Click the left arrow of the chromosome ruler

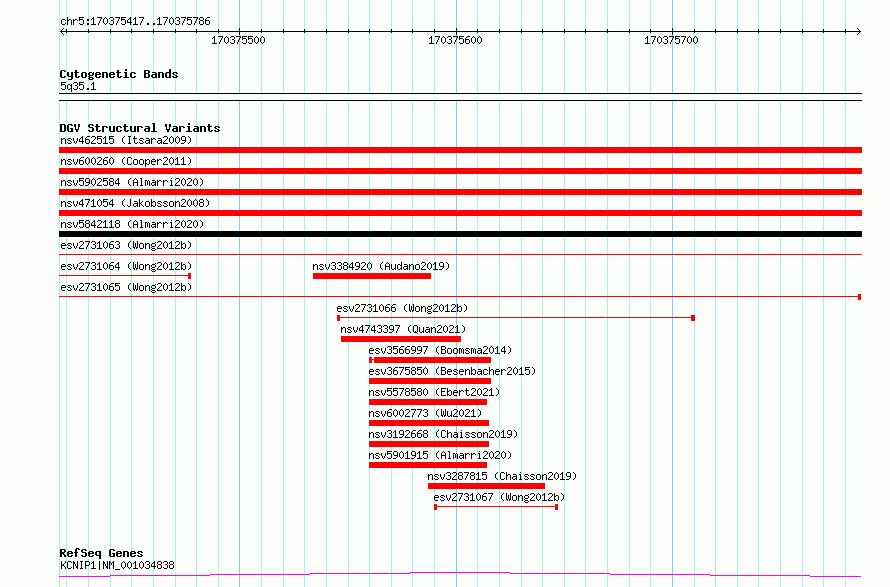pyautogui.click(x=63, y=32)
